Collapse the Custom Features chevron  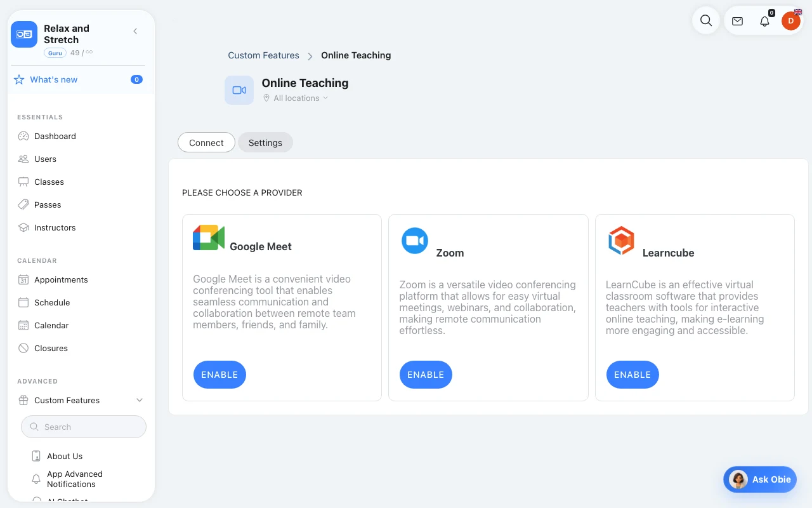click(x=140, y=400)
